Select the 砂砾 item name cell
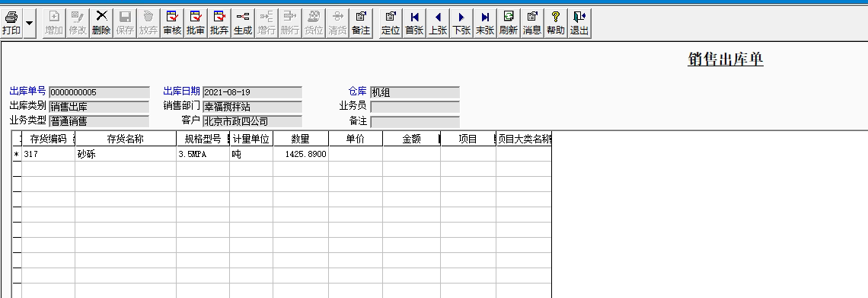Viewport: 868px width, 298px height. click(x=126, y=155)
